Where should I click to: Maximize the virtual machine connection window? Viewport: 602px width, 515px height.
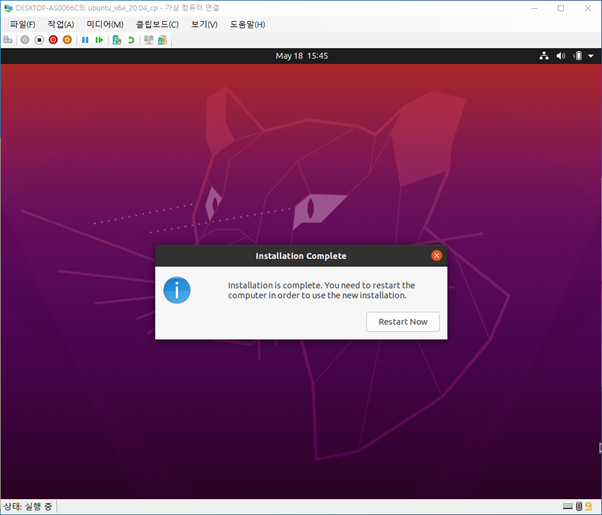[561, 8]
